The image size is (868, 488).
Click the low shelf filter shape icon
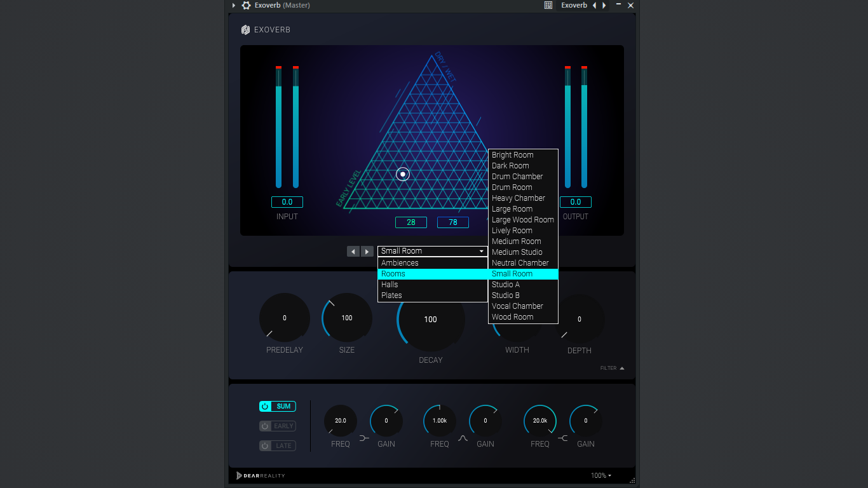coord(364,438)
